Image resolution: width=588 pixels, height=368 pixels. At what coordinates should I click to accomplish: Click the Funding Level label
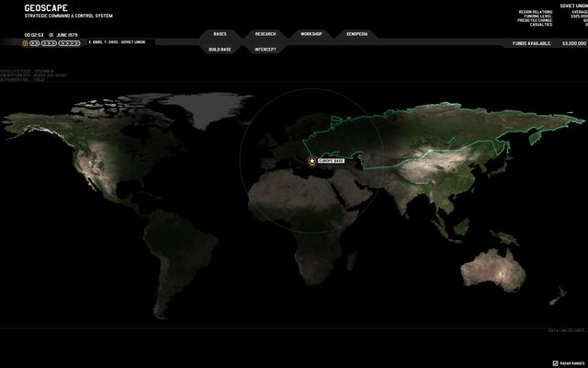(538, 17)
